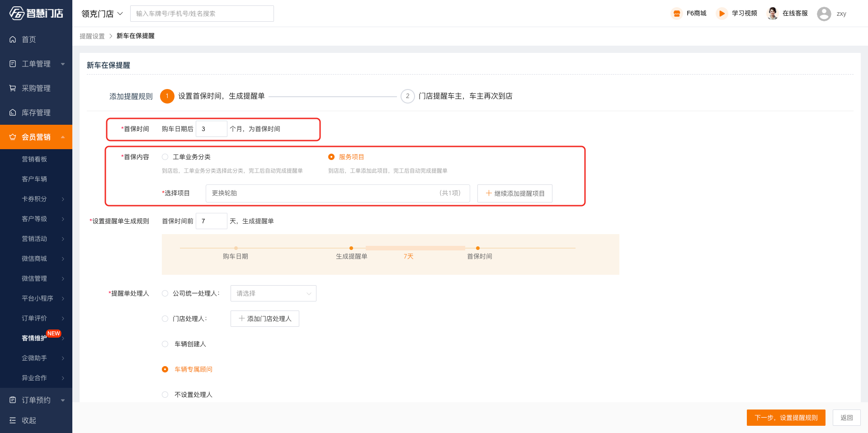Click the 库存管理 warehouse icon

pos(13,113)
